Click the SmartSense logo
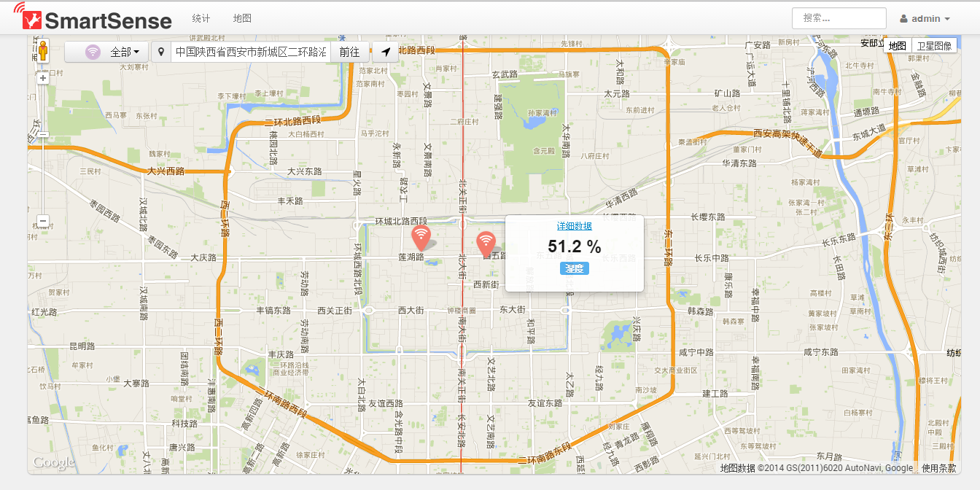The image size is (980, 490). coord(93,20)
